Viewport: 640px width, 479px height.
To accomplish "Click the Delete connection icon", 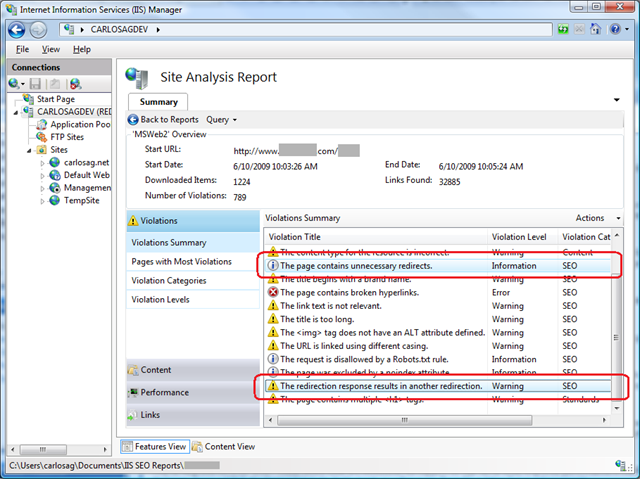I will [75, 84].
